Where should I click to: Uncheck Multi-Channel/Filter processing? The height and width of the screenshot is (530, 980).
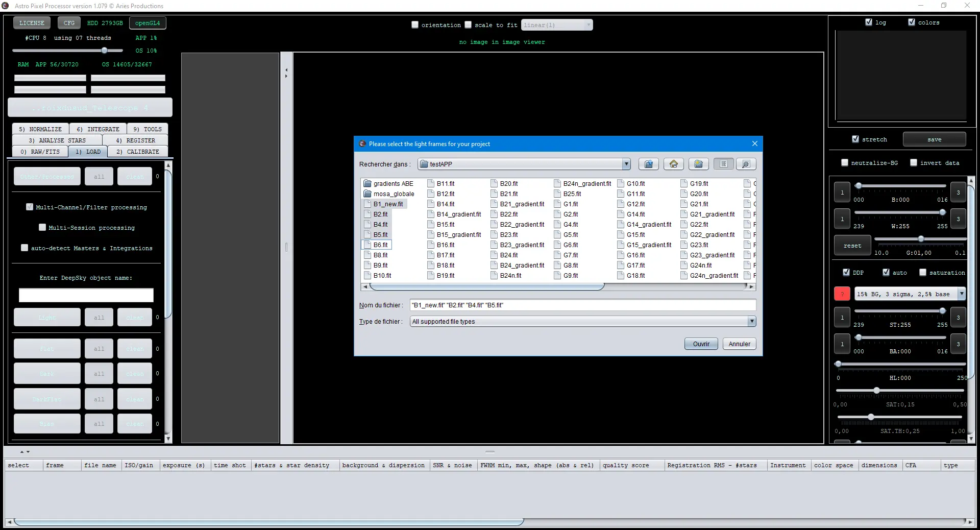(30, 207)
